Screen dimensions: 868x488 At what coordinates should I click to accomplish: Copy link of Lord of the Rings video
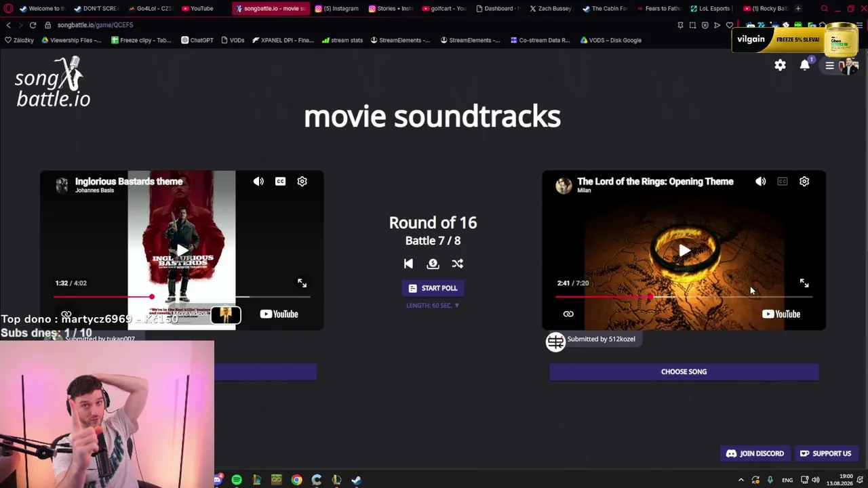[568, 314]
